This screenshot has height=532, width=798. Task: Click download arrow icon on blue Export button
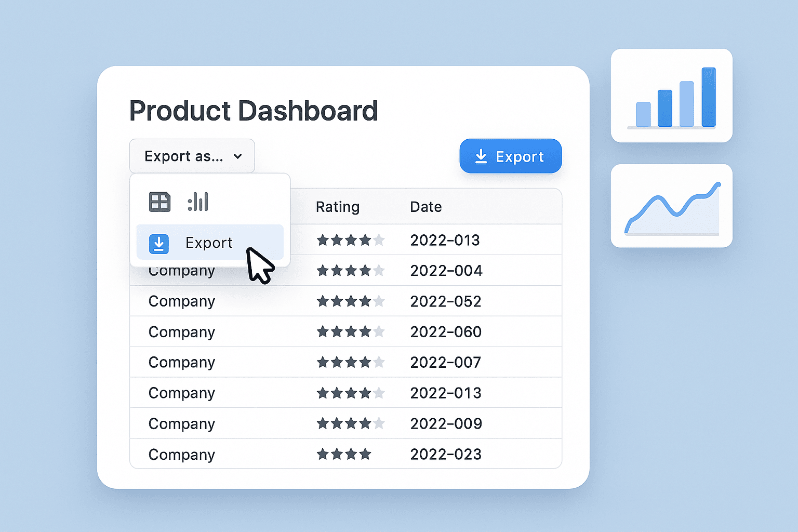click(x=481, y=156)
